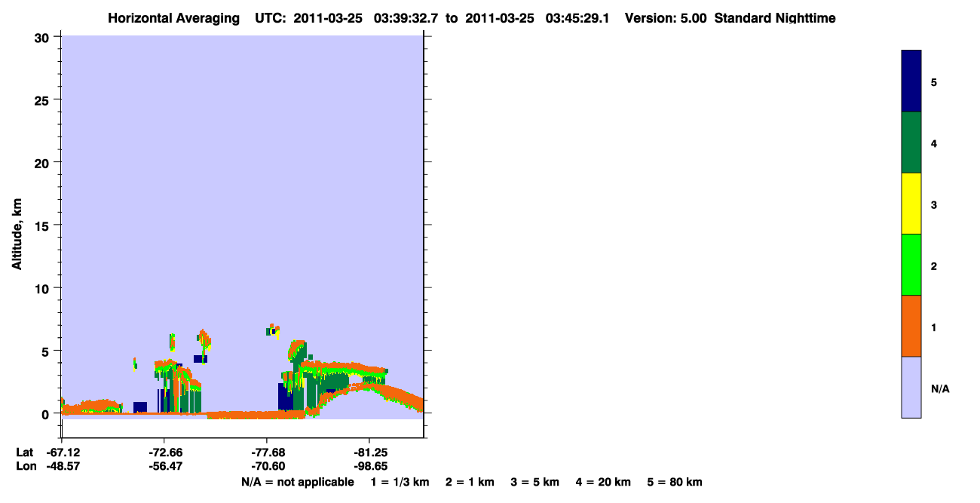The height and width of the screenshot is (503, 980).
Task: Click the dark blue colorbar segment labeled 5
Action: 911,81
